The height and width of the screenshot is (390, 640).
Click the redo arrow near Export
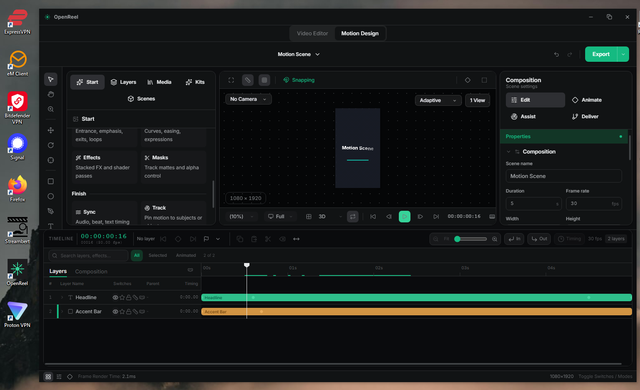point(569,55)
